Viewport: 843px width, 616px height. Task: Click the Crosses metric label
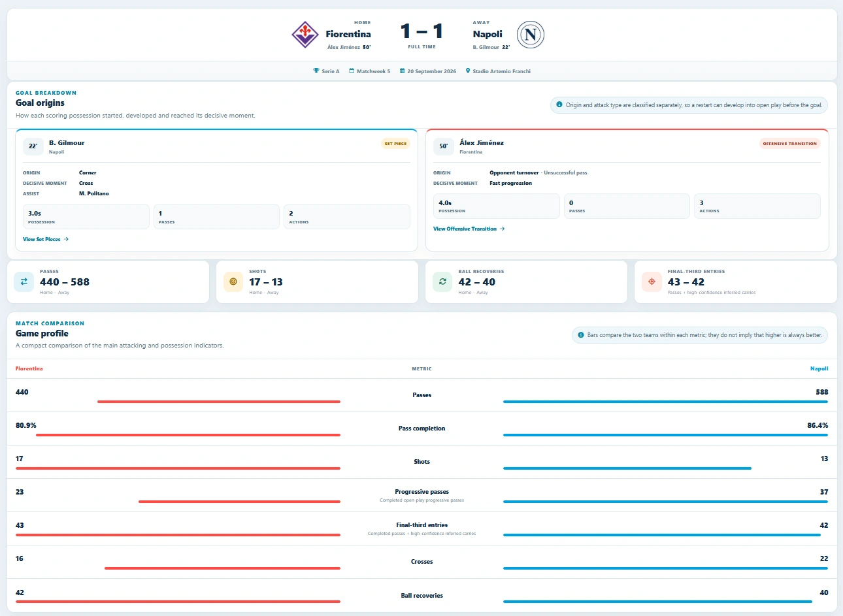point(421,562)
